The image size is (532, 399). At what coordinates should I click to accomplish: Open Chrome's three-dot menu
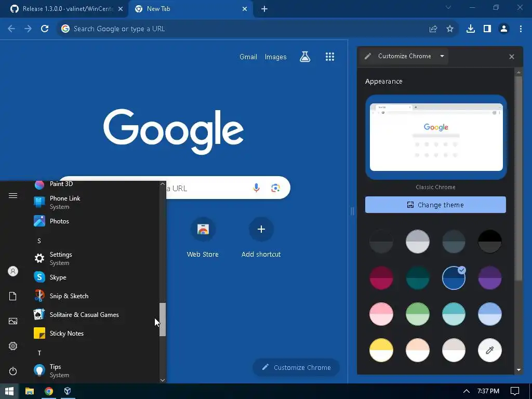tap(521, 29)
